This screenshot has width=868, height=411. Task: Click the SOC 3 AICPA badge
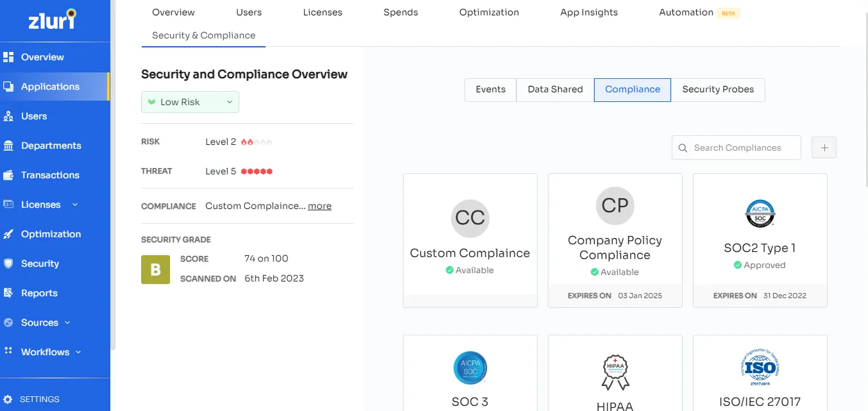[470, 368]
